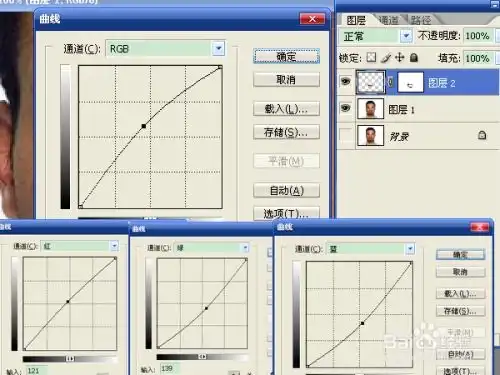Click 选项(T)... in the RGB curves dialog
500x375 pixels.
[286, 213]
